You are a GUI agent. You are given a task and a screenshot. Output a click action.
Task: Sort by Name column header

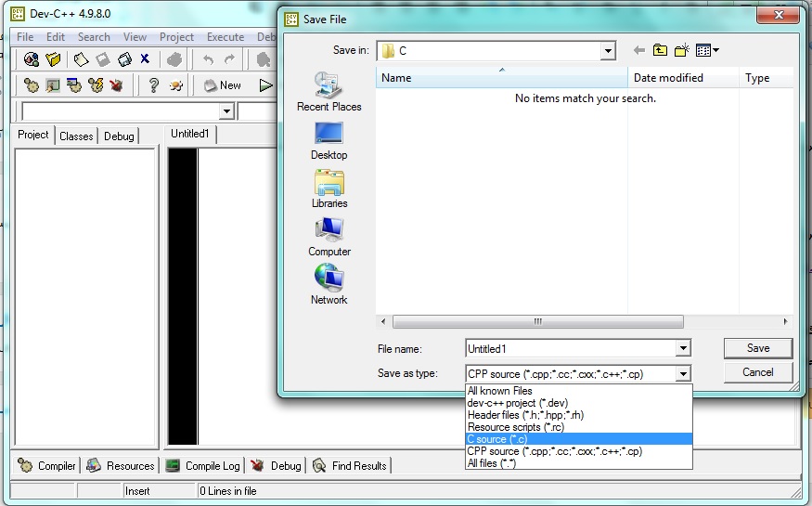[501, 78]
